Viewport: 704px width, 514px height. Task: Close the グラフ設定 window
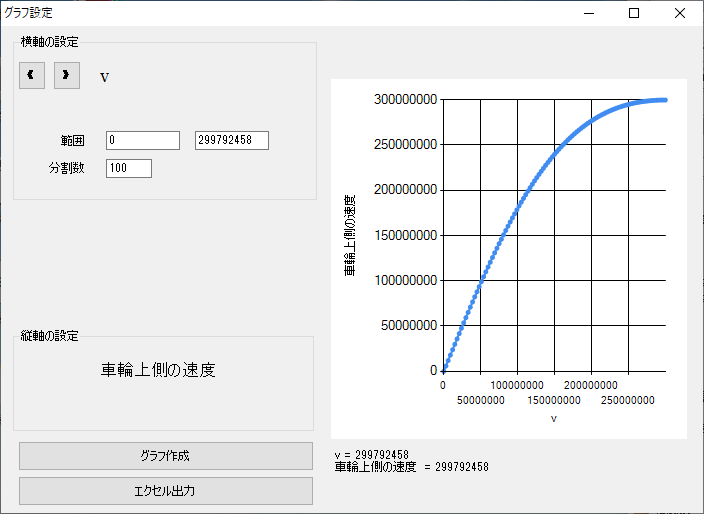pyautogui.click(x=680, y=13)
